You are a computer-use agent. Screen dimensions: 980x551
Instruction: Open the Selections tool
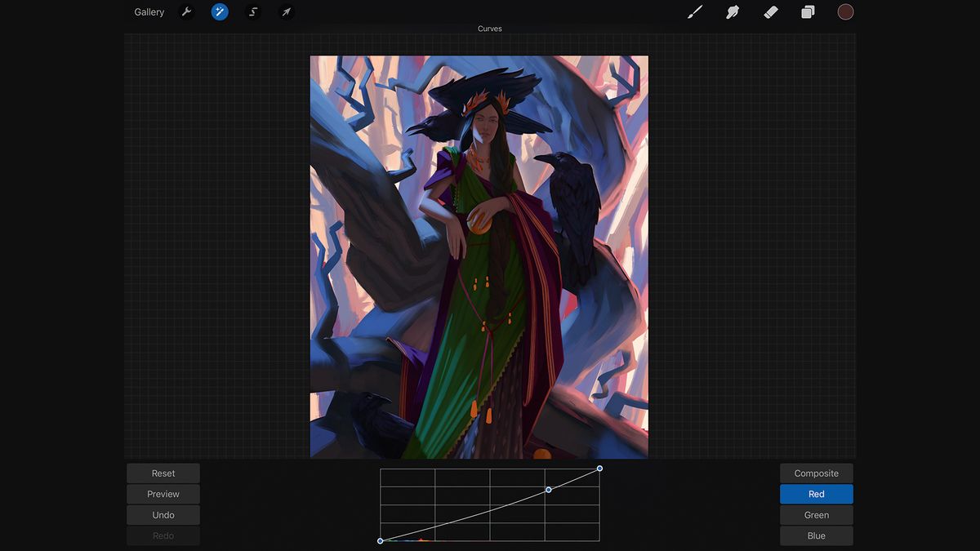(252, 11)
